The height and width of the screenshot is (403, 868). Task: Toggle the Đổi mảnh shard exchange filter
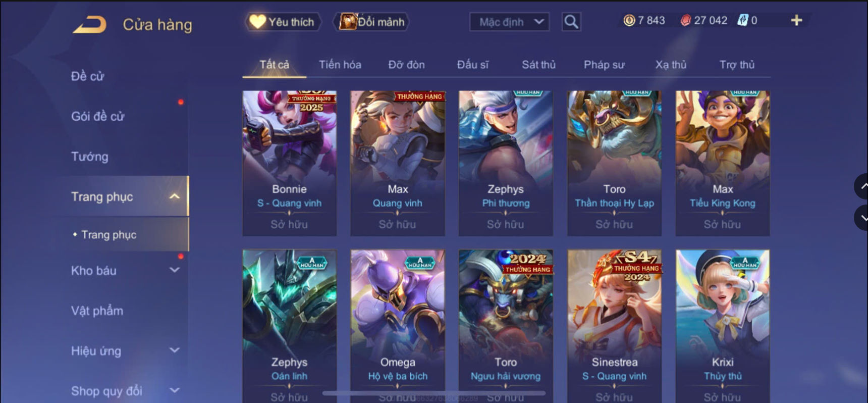pos(371,22)
